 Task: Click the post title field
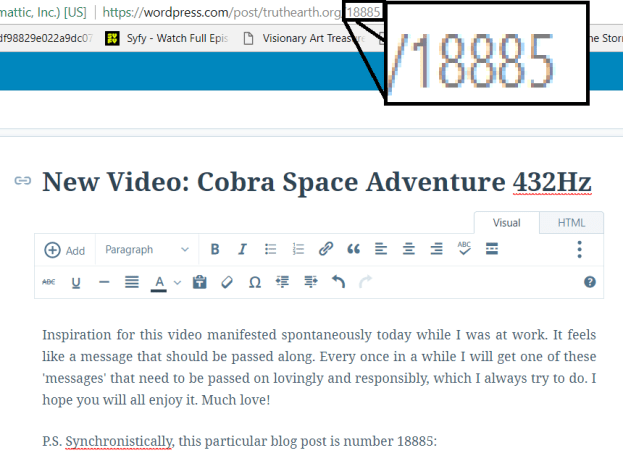(317, 182)
